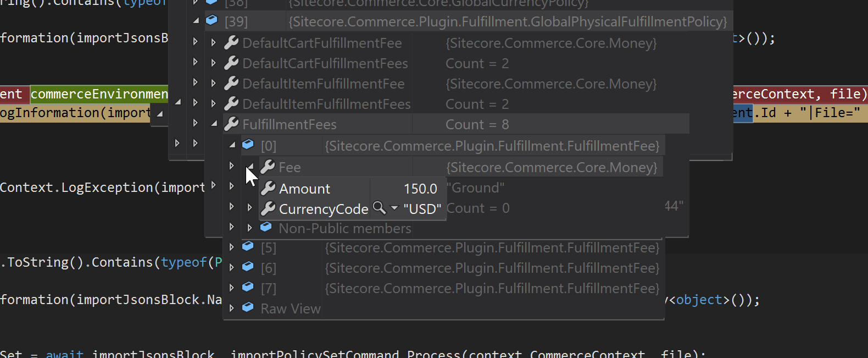868x358 pixels.
Task: Collapse the [39] GlobalPhysicalFulfillmentPolicy row
Action: (196, 21)
